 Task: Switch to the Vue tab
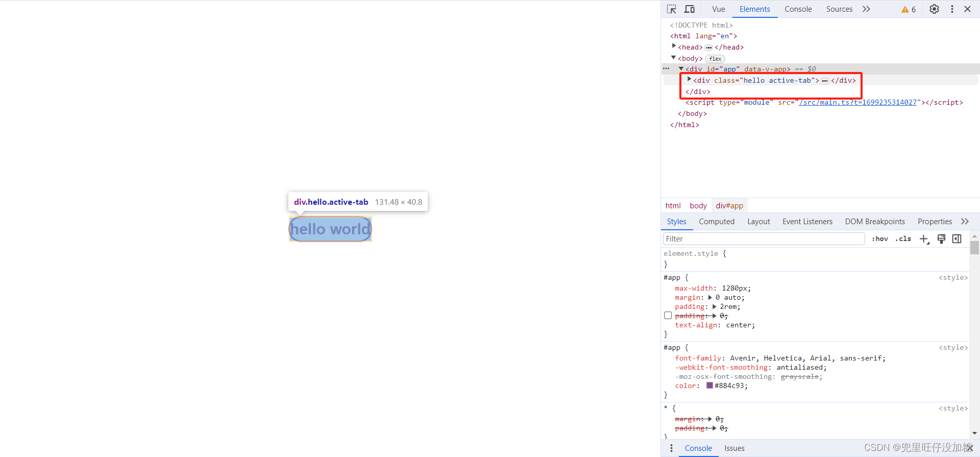click(x=719, y=9)
